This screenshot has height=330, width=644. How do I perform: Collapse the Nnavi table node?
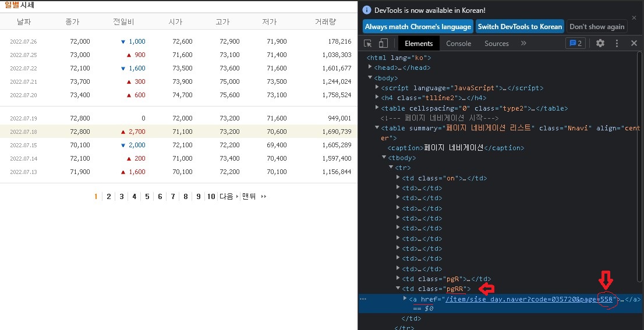377,127
